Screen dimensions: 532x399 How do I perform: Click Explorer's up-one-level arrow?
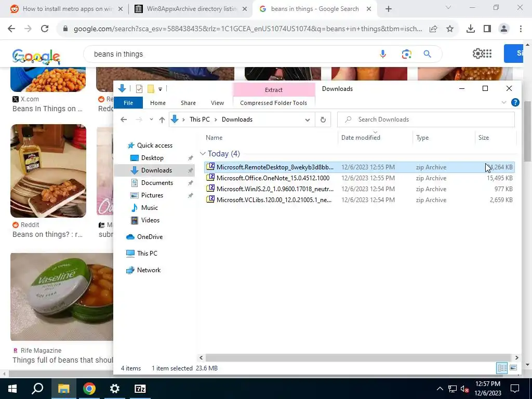[x=162, y=119]
